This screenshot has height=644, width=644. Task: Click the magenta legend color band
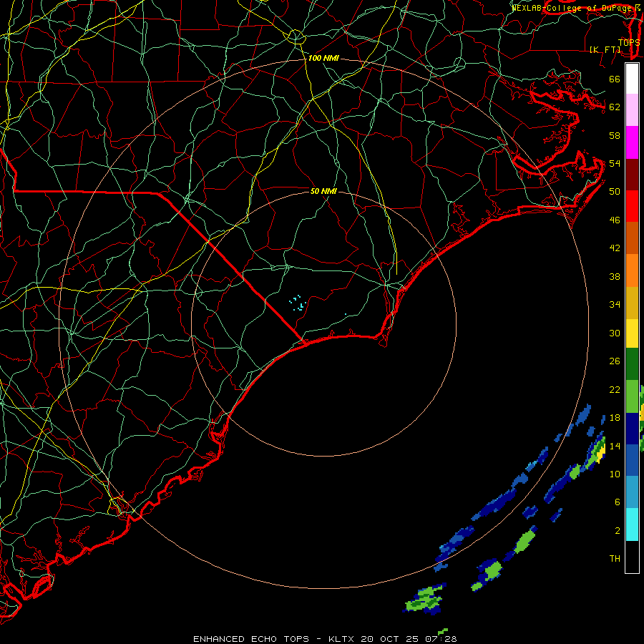tap(632, 142)
